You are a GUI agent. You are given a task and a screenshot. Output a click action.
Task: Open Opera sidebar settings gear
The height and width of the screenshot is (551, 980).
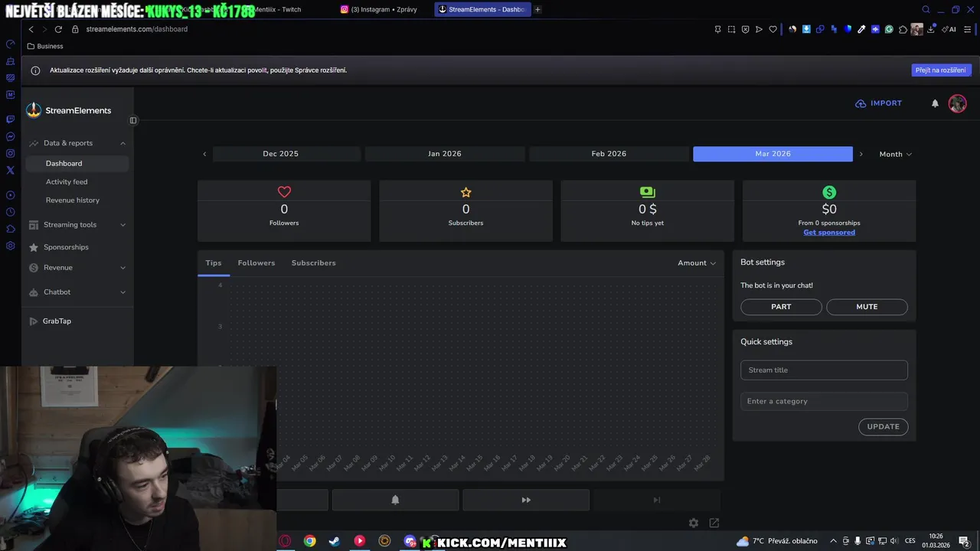pos(10,246)
